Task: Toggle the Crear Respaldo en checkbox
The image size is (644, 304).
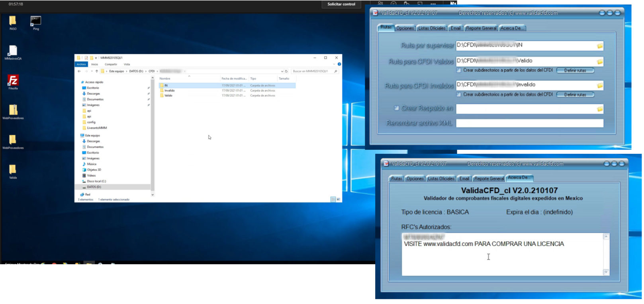Action: 396,108
